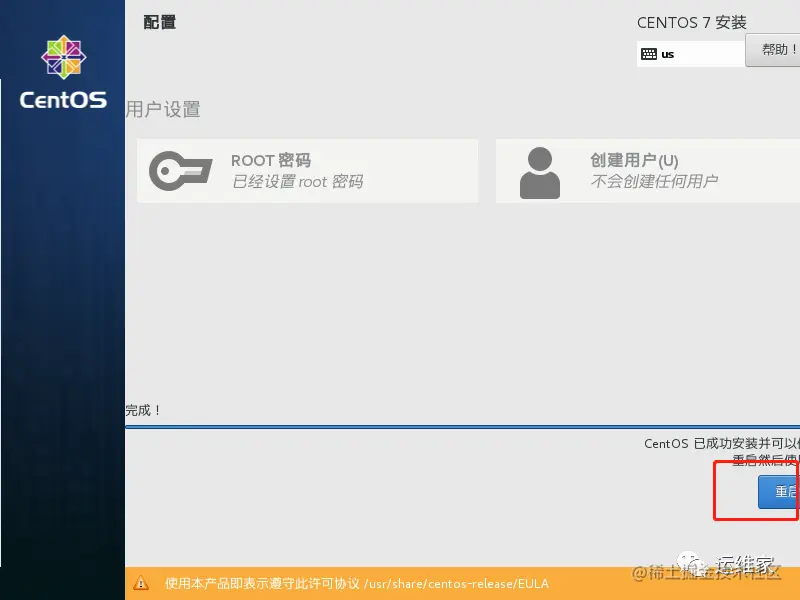Viewport: 800px width, 600px height.
Task: Open the keyboard layout selector
Action: pyautogui.click(x=690, y=53)
